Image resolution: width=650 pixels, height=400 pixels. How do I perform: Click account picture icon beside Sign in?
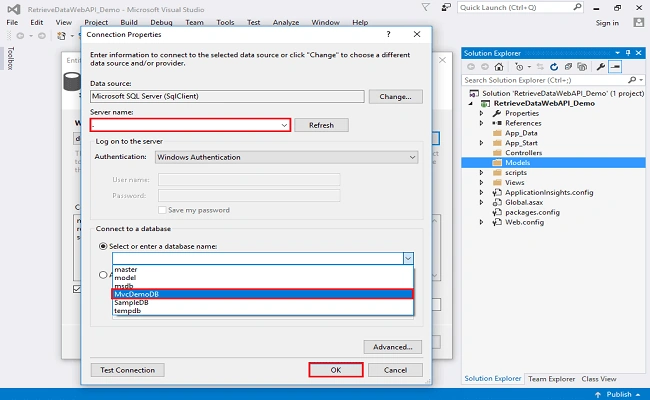click(x=639, y=22)
